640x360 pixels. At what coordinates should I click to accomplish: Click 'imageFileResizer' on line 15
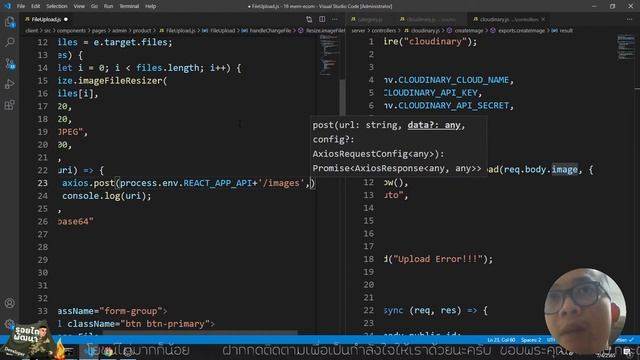[x=120, y=80]
